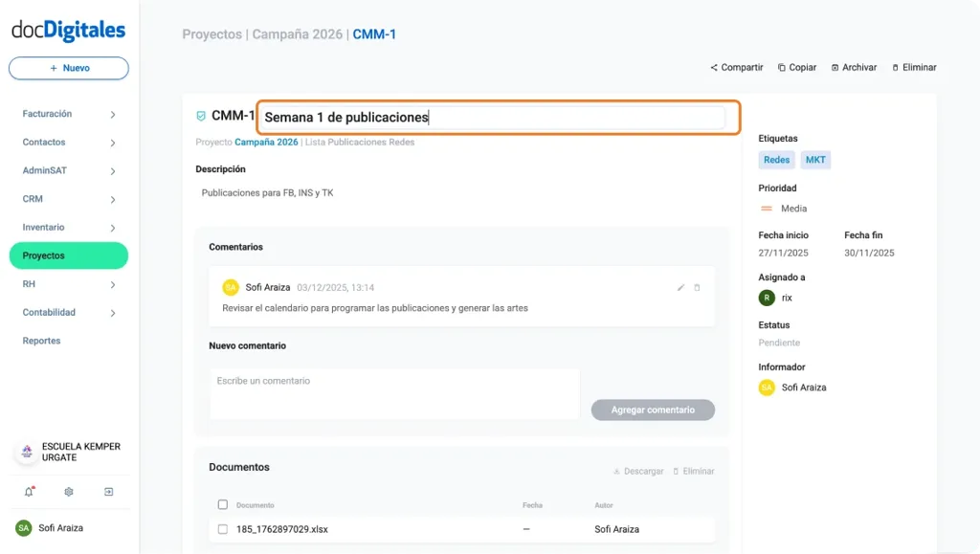Click the Sofi Araiza avatar under Informador
The height and width of the screenshot is (554, 980).
pos(766,388)
